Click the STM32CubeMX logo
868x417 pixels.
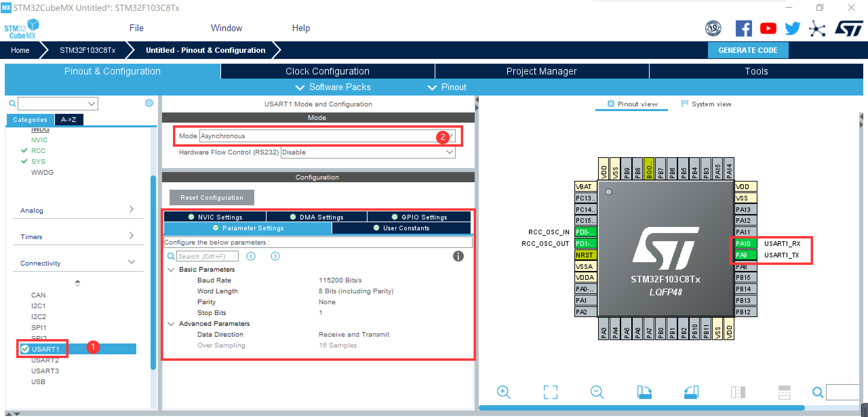pyautogui.click(x=22, y=29)
